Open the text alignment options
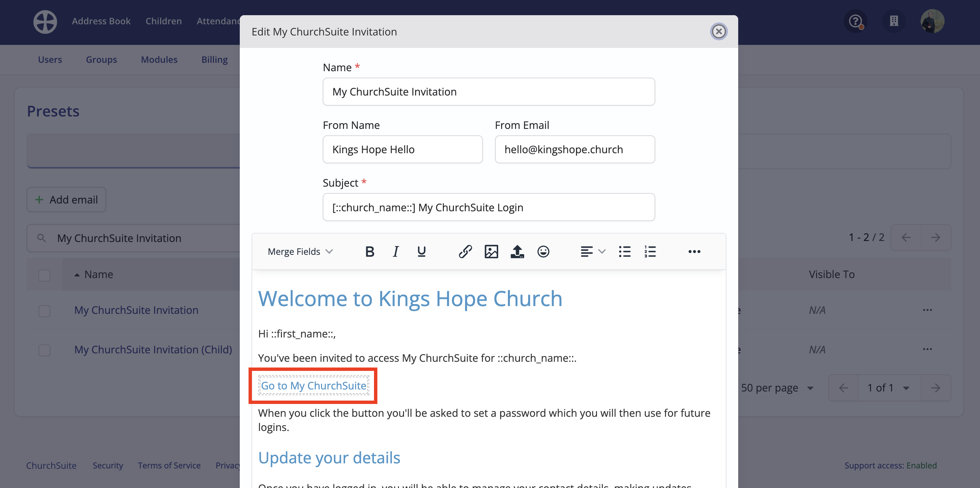 click(x=593, y=252)
